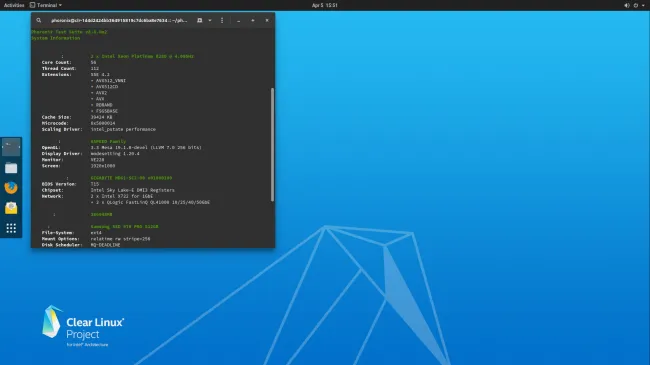This screenshot has width=650, height=365.
Task: Maximize the terminal window
Action: (252, 20)
